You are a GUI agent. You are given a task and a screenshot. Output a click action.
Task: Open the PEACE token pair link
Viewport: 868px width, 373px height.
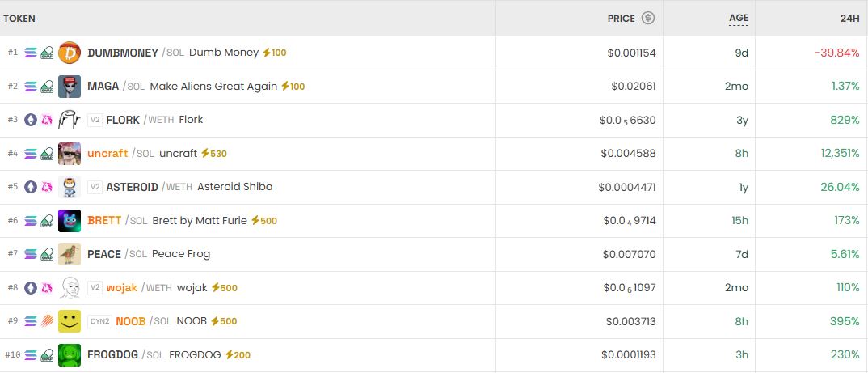(104, 254)
